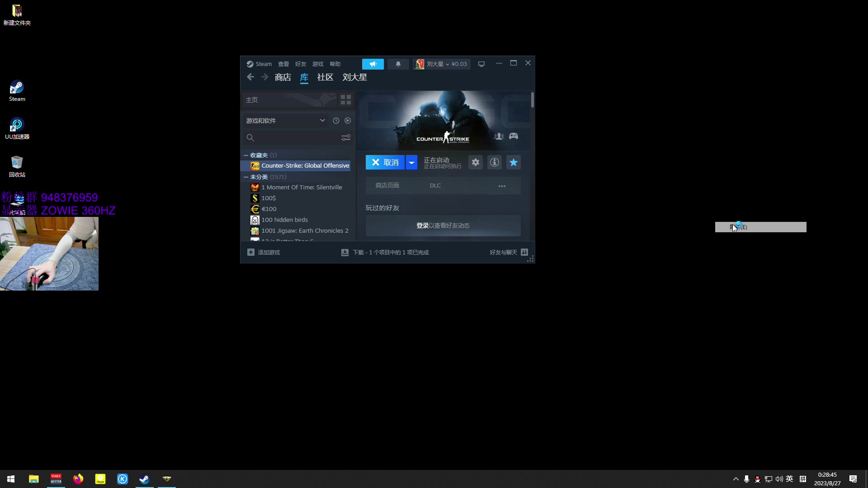
Task: Go to the 商店 tab
Action: (283, 77)
